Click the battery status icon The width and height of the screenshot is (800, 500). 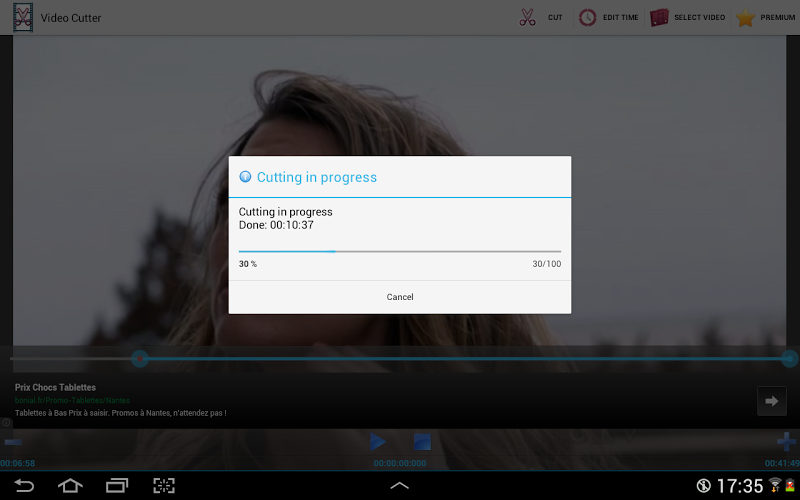(790, 485)
